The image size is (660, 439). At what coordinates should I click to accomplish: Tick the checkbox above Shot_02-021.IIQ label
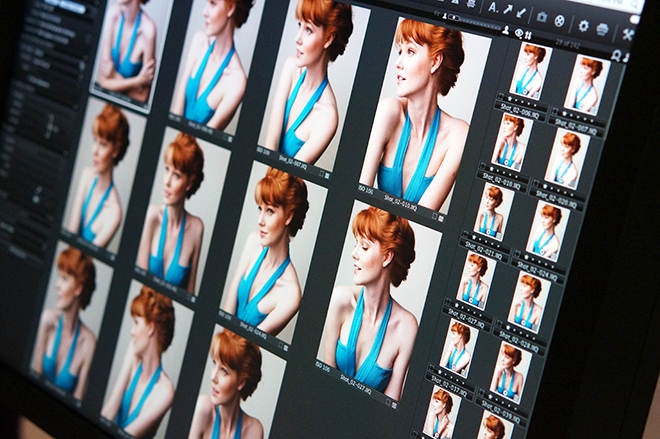[x=465, y=234]
